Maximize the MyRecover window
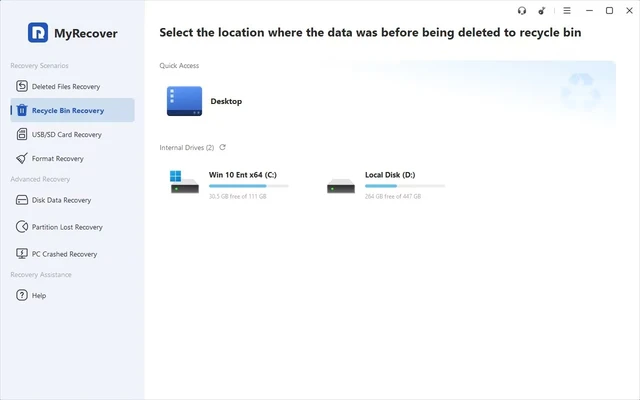This screenshot has width=640, height=400. point(609,11)
